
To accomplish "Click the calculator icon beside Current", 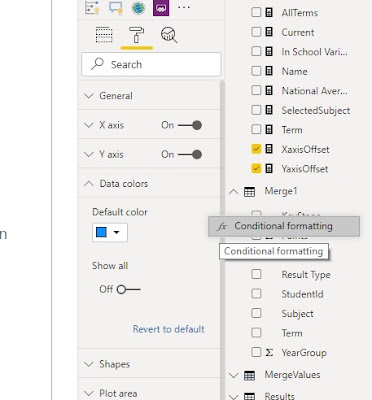I will point(269,32).
